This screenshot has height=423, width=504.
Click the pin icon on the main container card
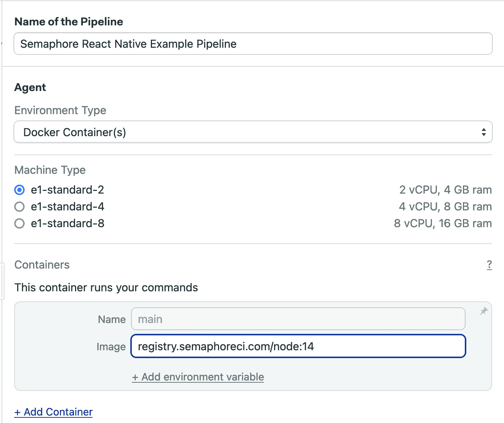click(x=483, y=310)
